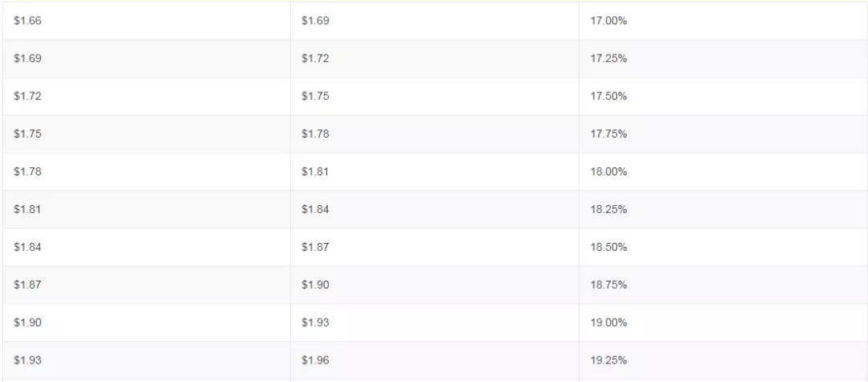Image resolution: width=868 pixels, height=382 pixels.
Task: Select $1.93 in the 19.25% row
Action: 27,361
